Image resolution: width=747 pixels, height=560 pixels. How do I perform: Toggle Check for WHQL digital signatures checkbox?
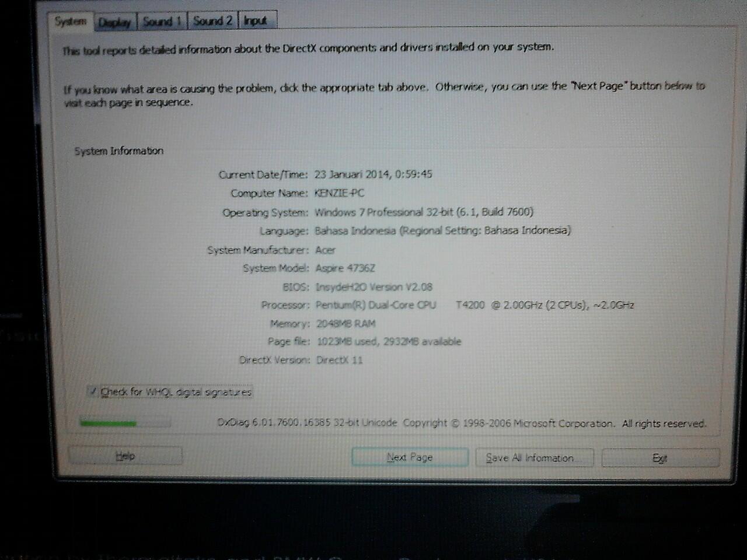point(93,391)
